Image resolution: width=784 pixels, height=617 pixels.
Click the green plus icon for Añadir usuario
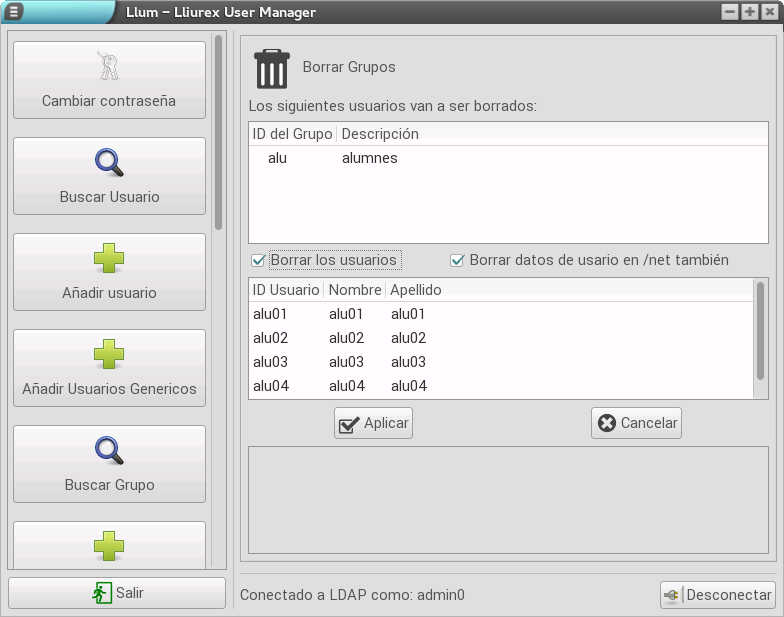[108, 258]
